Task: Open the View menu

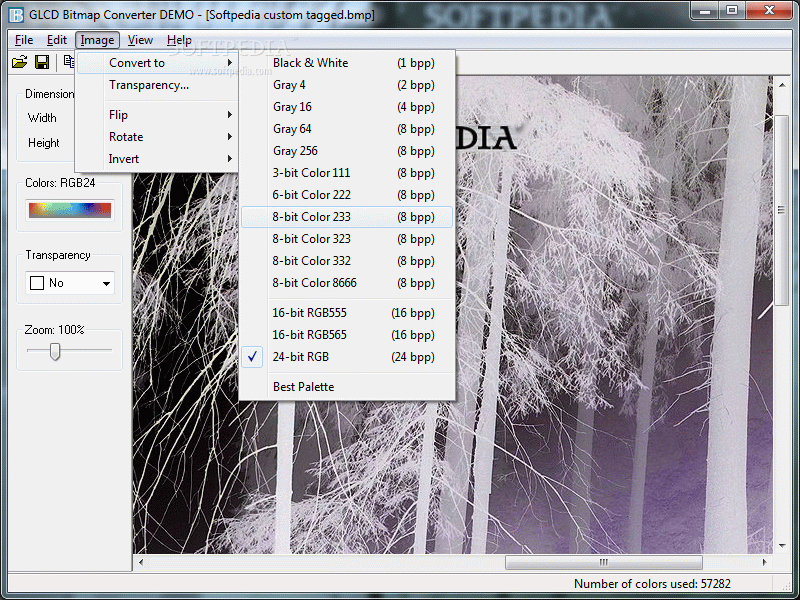Action: 140,40
